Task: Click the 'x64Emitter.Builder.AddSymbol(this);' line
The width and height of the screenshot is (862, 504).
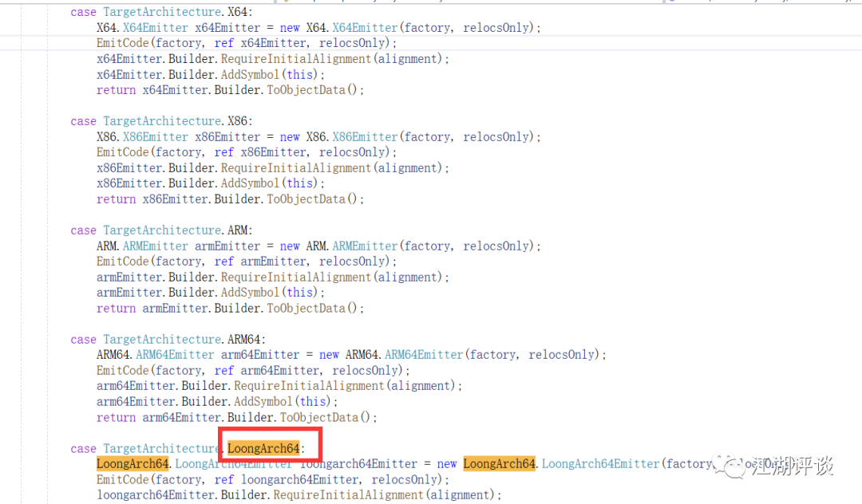Action: (211, 75)
